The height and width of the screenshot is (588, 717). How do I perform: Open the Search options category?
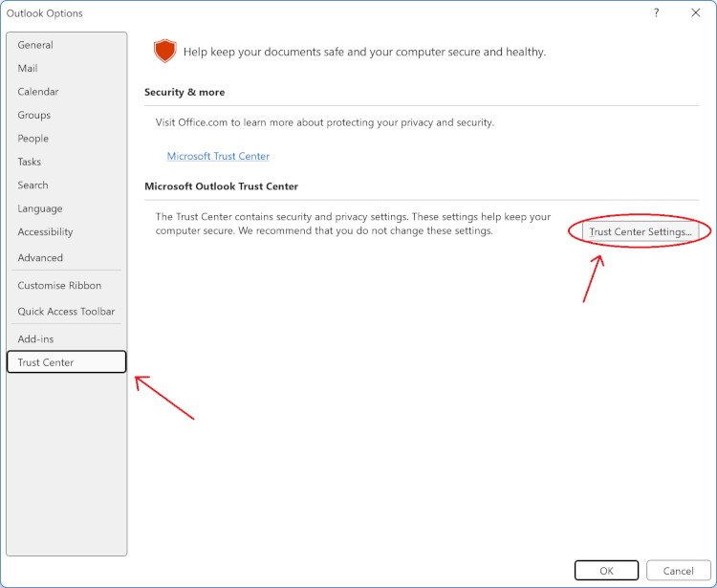pos(66,185)
